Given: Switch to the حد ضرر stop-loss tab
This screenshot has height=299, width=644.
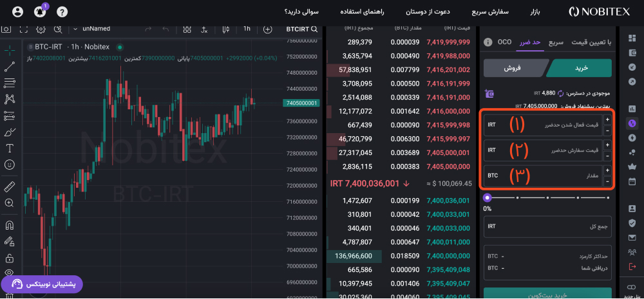Looking at the screenshot, I should coord(530,42).
